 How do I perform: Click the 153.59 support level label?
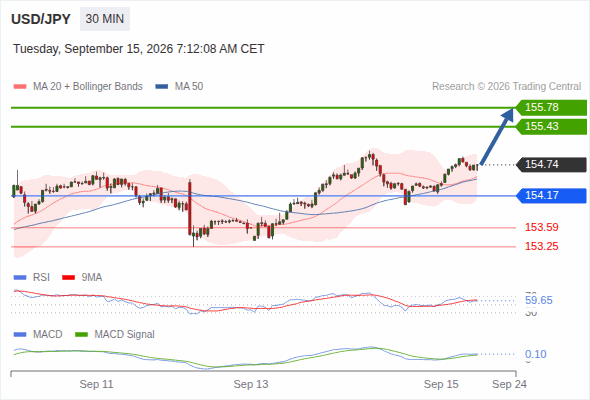(541, 227)
